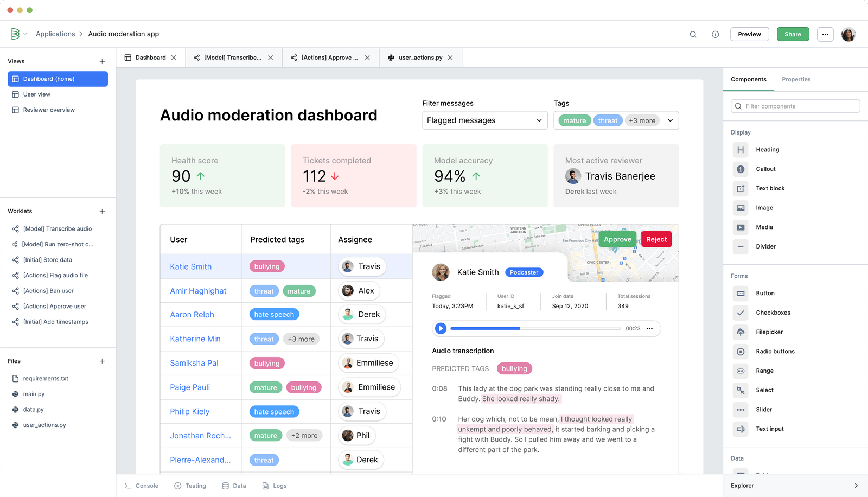868x497 pixels.
Task: Click the Share button
Action: 793,34
